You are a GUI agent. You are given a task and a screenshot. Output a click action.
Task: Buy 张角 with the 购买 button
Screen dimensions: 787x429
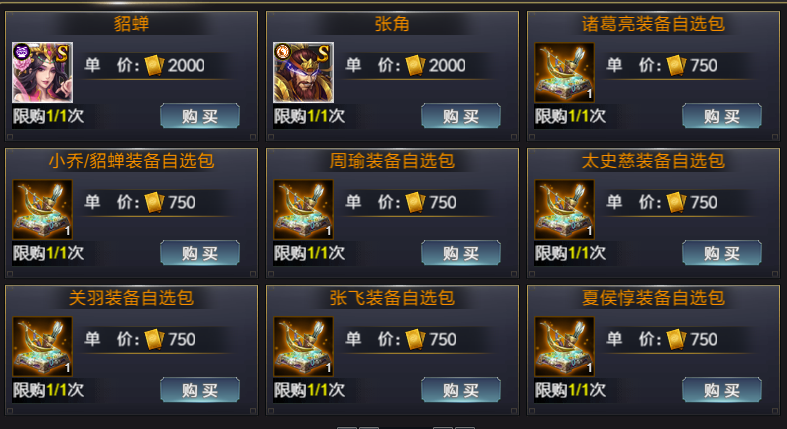pyautogui.click(x=461, y=116)
